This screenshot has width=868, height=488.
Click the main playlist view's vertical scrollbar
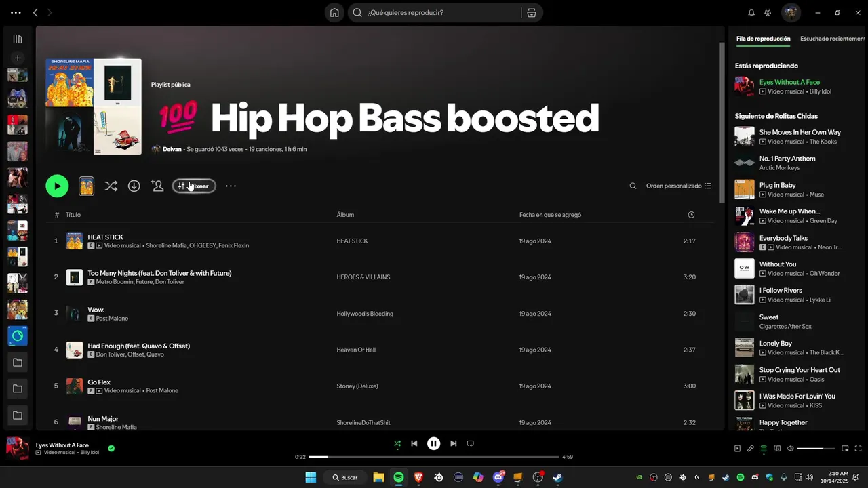[x=722, y=122]
